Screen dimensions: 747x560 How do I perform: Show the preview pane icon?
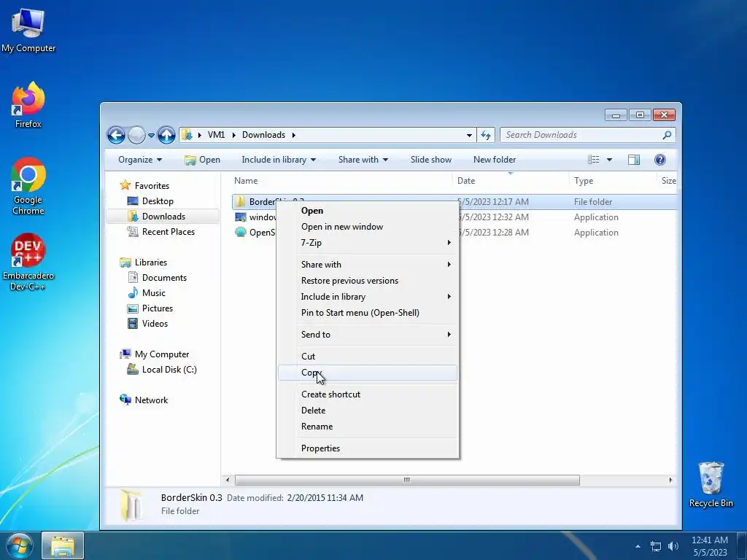(634, 160)
